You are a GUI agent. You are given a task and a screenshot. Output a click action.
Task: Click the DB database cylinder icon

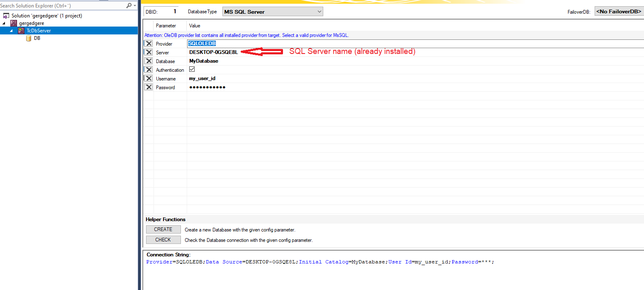(x=28, y=38)
